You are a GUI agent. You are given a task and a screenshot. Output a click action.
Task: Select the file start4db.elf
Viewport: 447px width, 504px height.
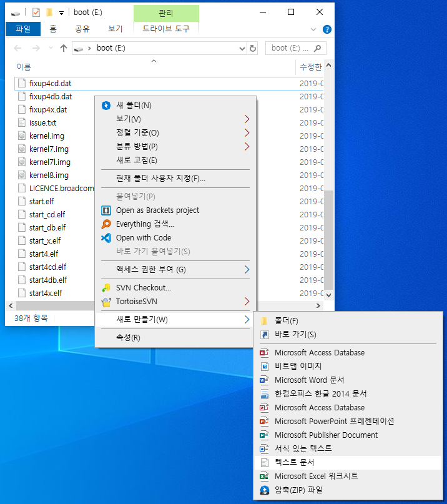[x=48, y=280]
